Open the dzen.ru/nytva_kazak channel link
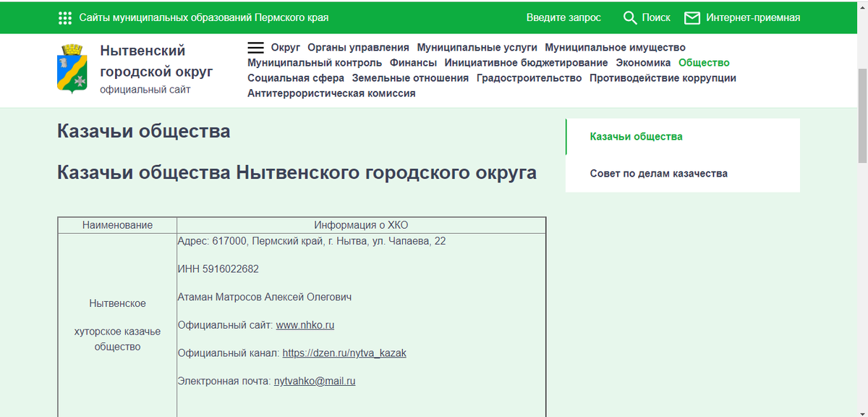The image size is (868, 417). pos(344,353)
